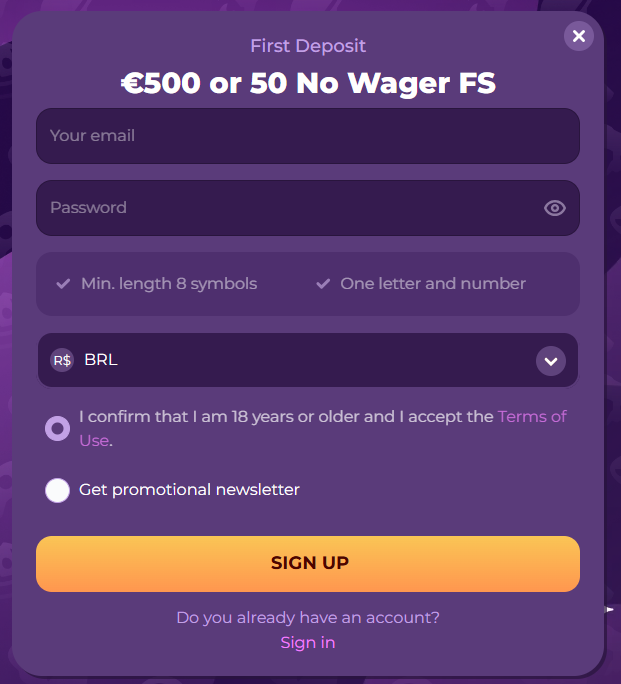The width and height of the screenshot is (621, 684).
Task: Click the €500 or 50 No Wager FS heading
Action: point(308,83)
